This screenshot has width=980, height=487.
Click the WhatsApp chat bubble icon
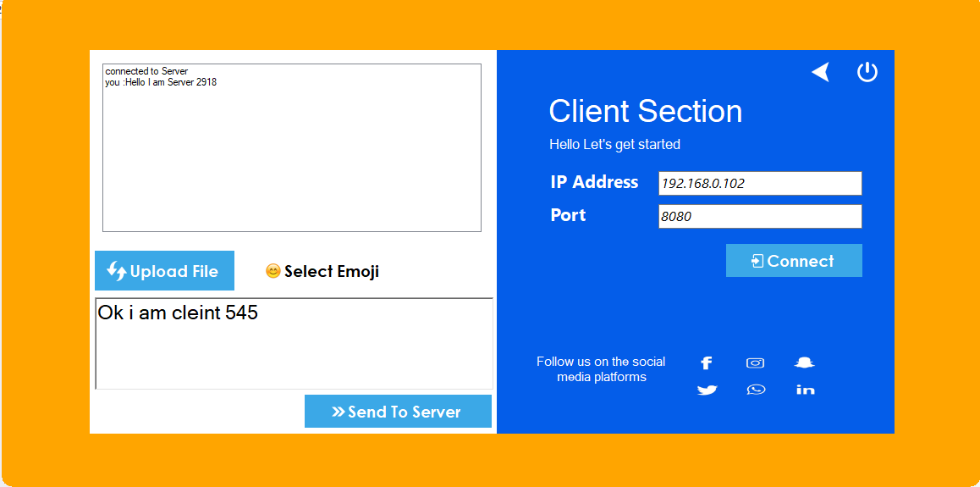[756, 390]
